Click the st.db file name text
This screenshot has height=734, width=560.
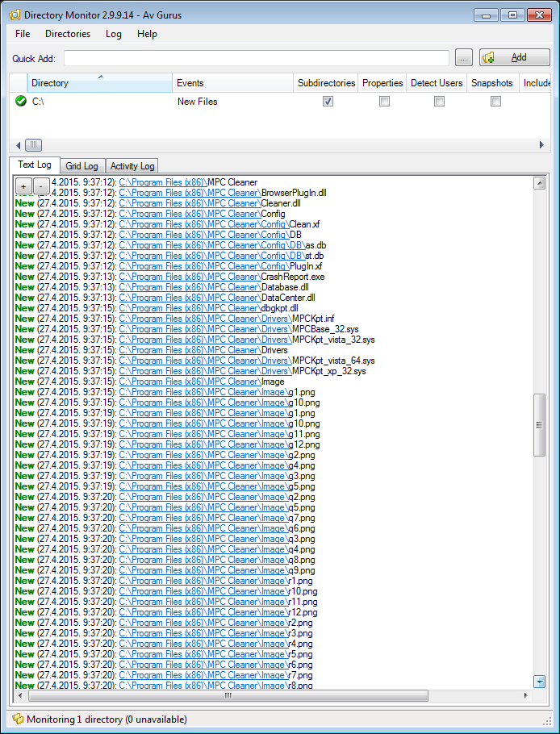[315, 256]
